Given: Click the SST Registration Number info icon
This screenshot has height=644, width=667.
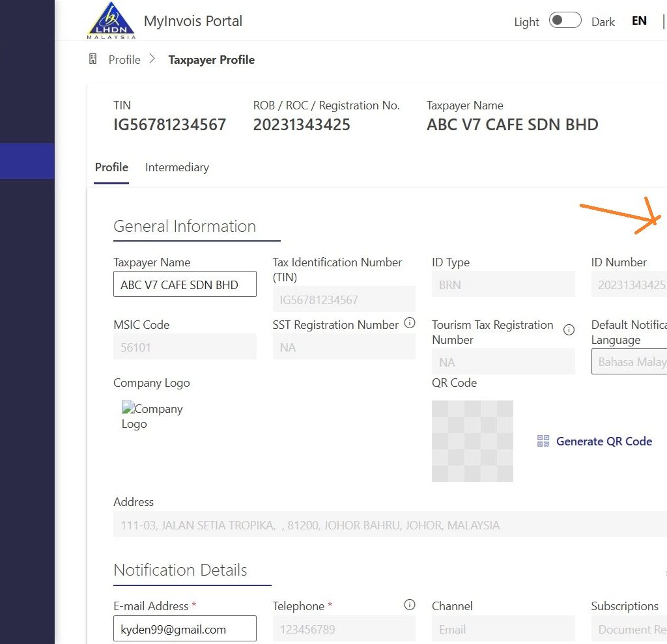Looking at the screenshot, I should click(410, 323).
